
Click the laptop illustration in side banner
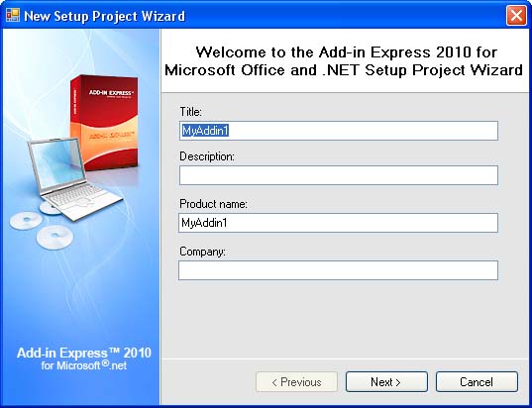[x=73, y=179]
